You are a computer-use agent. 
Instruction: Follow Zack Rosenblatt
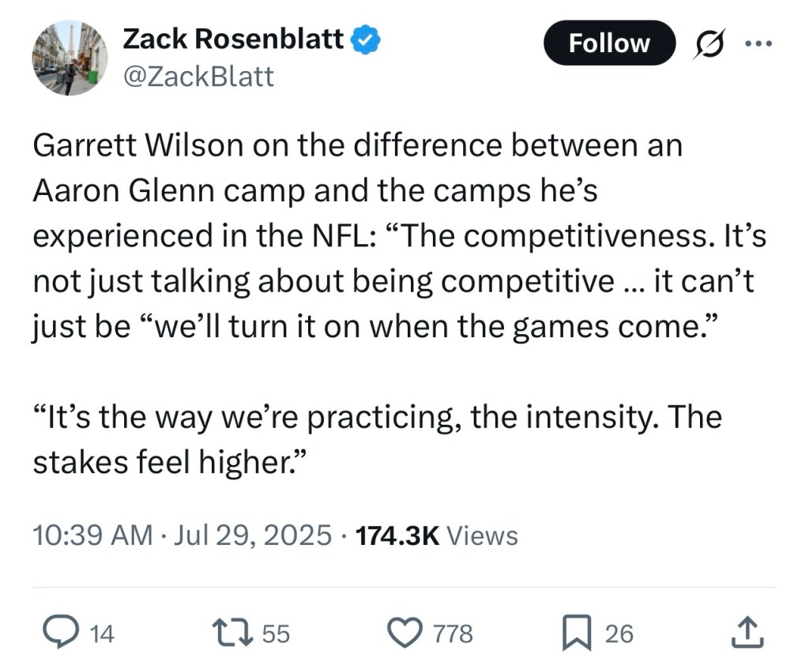[x=609, y=43]
